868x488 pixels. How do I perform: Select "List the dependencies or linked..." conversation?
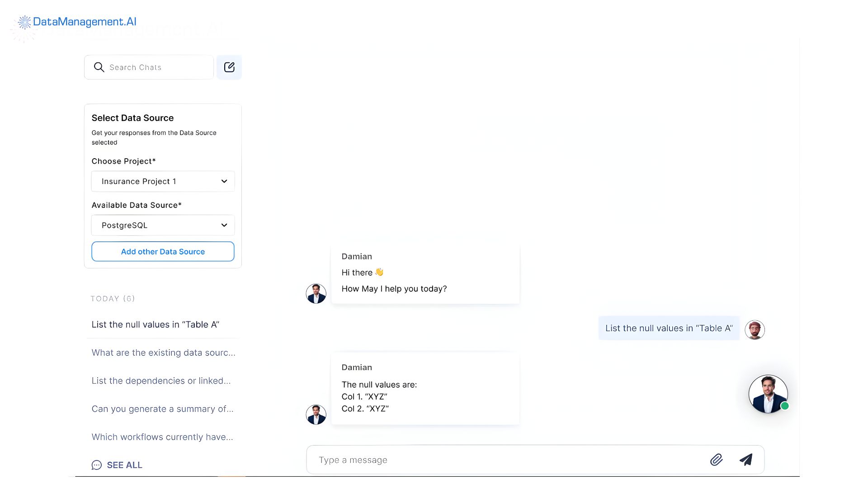[161, 380]
